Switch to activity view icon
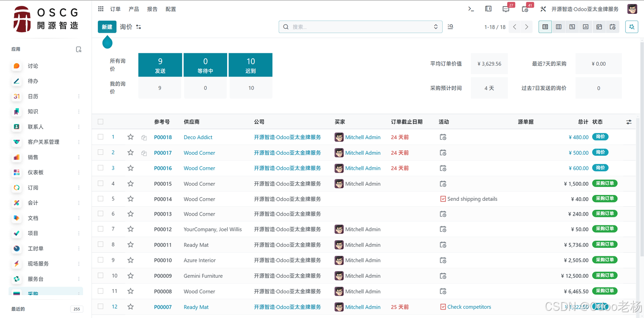644x318 pixels. coord(612,27)
